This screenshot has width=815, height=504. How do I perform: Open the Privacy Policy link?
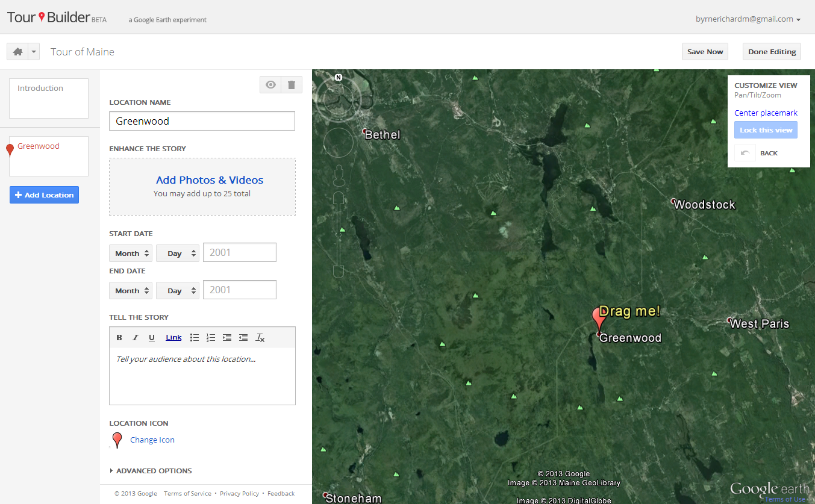click(x=239, y=494)
